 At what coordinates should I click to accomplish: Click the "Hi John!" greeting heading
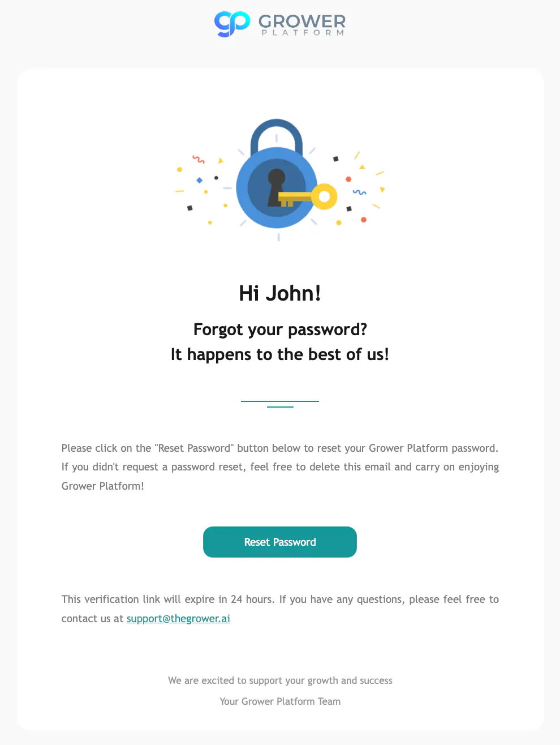point(280,293)
